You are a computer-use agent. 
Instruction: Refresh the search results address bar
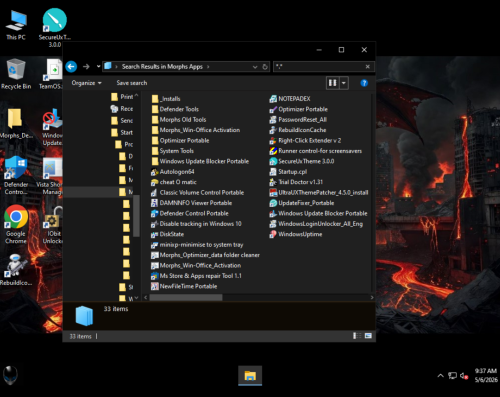(x=265, y=67)
